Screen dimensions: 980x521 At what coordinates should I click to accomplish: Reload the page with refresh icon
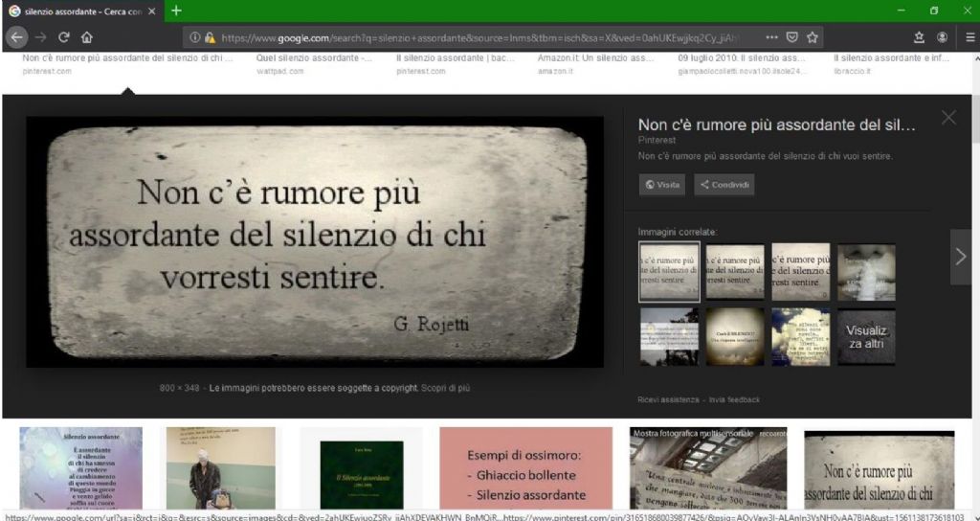63,37
